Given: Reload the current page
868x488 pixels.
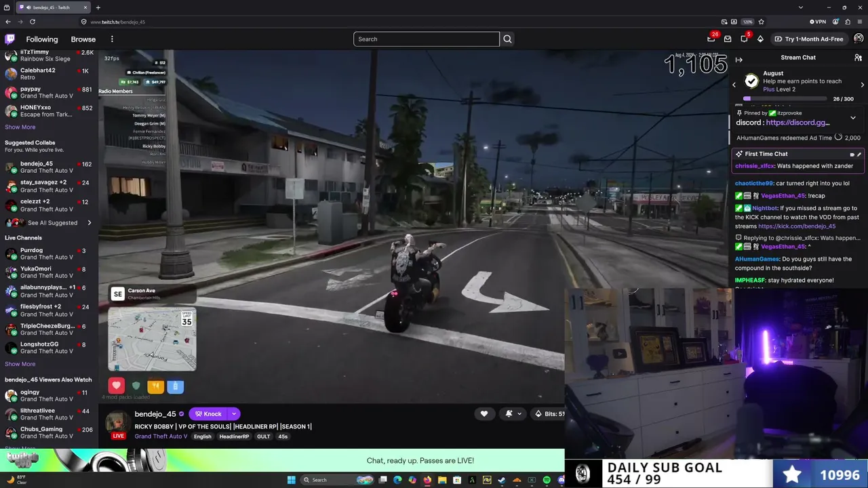Looking at the screenshot, I should (33, 22).
